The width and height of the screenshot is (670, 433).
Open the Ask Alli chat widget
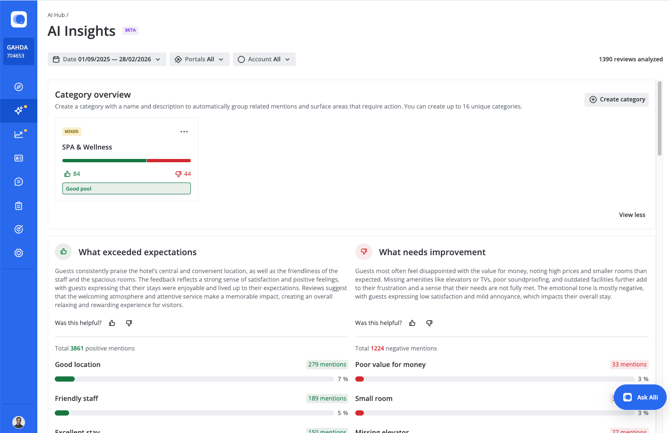click(640, 397)
